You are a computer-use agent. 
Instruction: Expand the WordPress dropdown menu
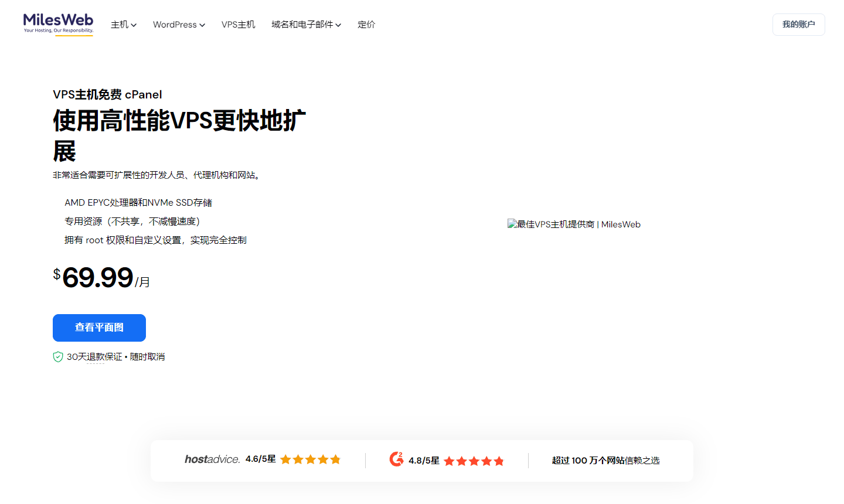point(179,25)
